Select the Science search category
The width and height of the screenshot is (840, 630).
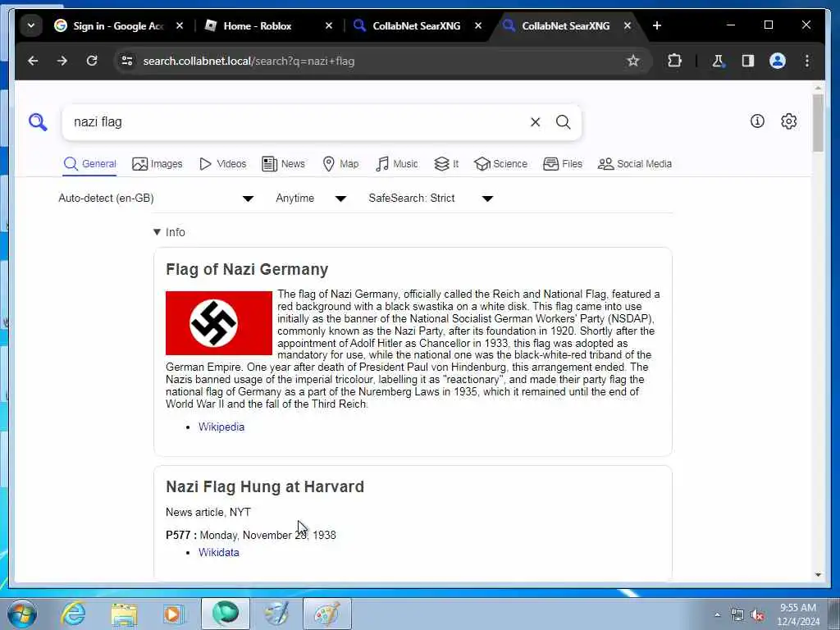pyautogui.click(x=501, y=164)
